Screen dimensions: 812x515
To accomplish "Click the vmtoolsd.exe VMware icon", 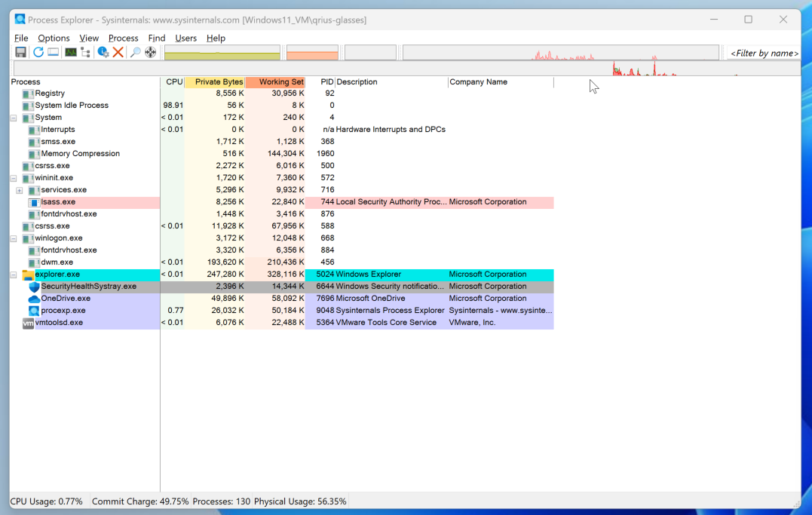I will 28,323.
